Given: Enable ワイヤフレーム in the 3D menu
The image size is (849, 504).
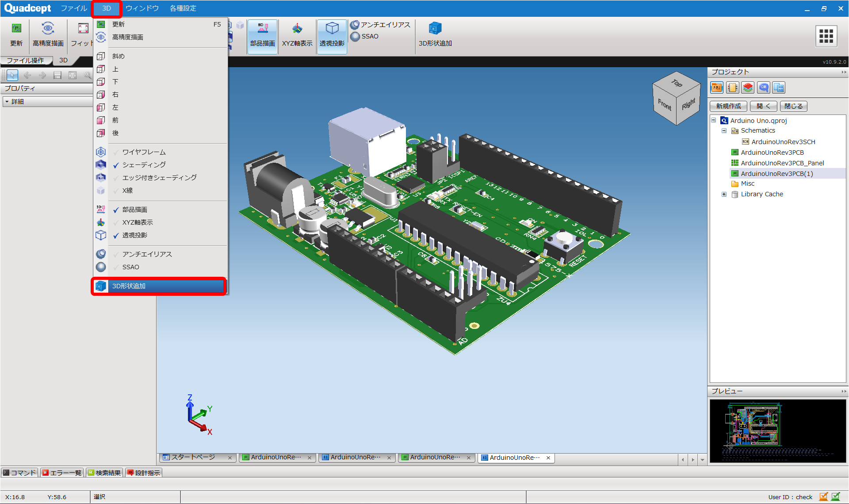Looking at the screenshot, I should [144, 152].
